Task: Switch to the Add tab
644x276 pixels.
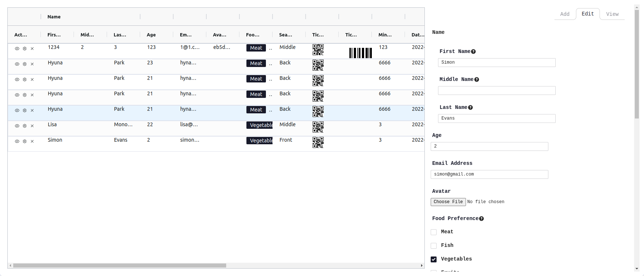Action: pyautogui.click(x=565, y=14)
